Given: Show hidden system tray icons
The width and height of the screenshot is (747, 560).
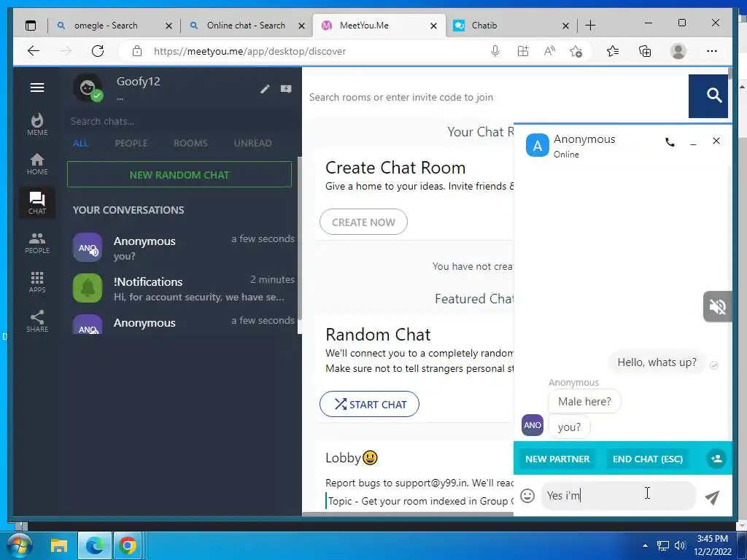Looking at the screenshot, I should tap(645, 545).
